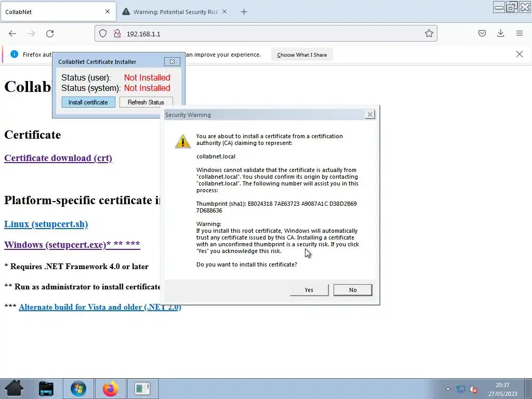
Task: Click the network icon in system tray
Action: tap(461, 389)
